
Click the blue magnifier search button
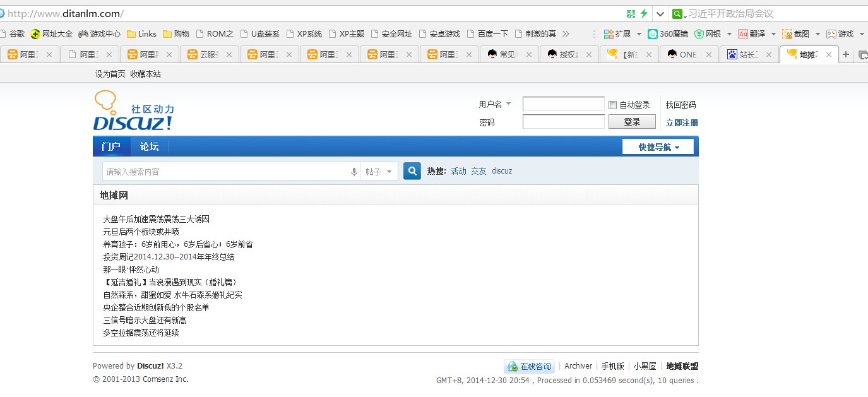click(412, 171)
